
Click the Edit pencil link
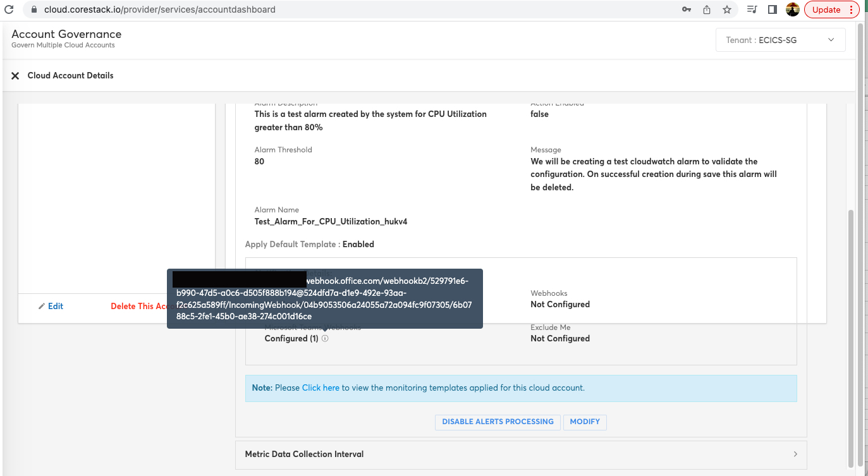pos(51,306)
